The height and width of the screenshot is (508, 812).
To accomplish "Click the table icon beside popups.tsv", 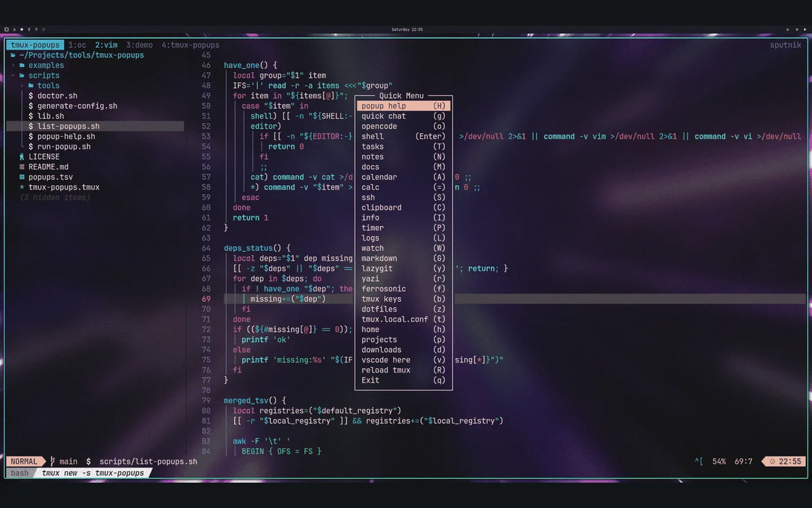I will pyautogui.click(x=22, y=177).
